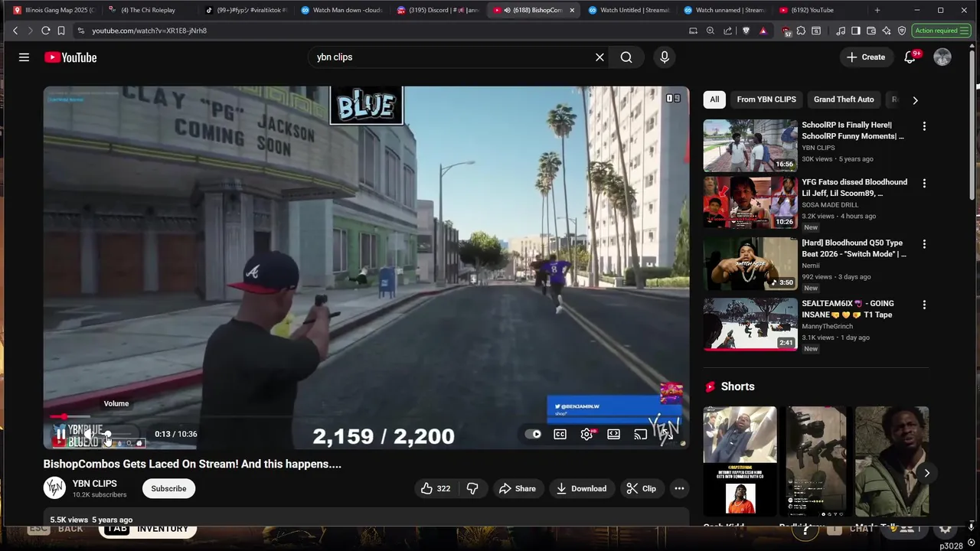Clear the search box with the X
The height and width of the screenshot is (551, 980).
(x=599, y=57)
